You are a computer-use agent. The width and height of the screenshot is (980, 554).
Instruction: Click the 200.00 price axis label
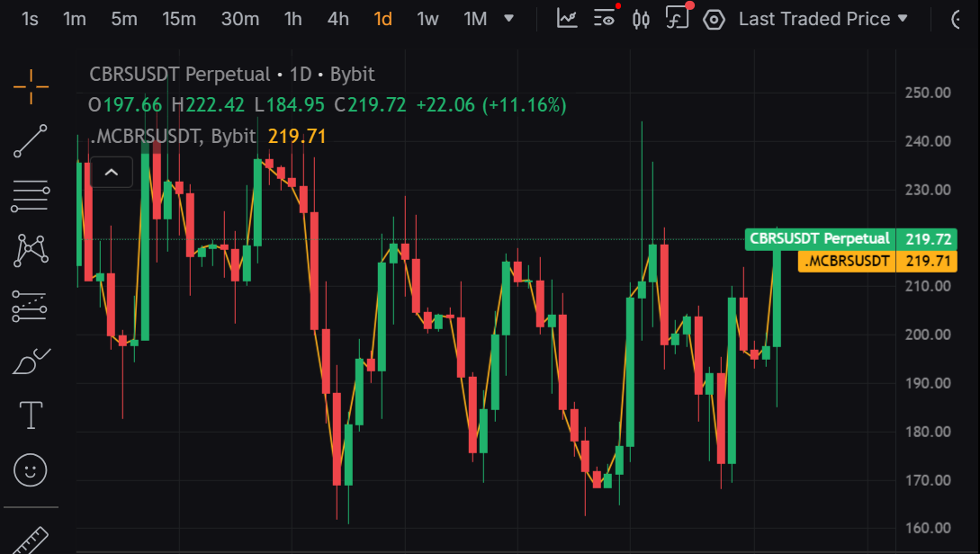(x=928, y=335)
